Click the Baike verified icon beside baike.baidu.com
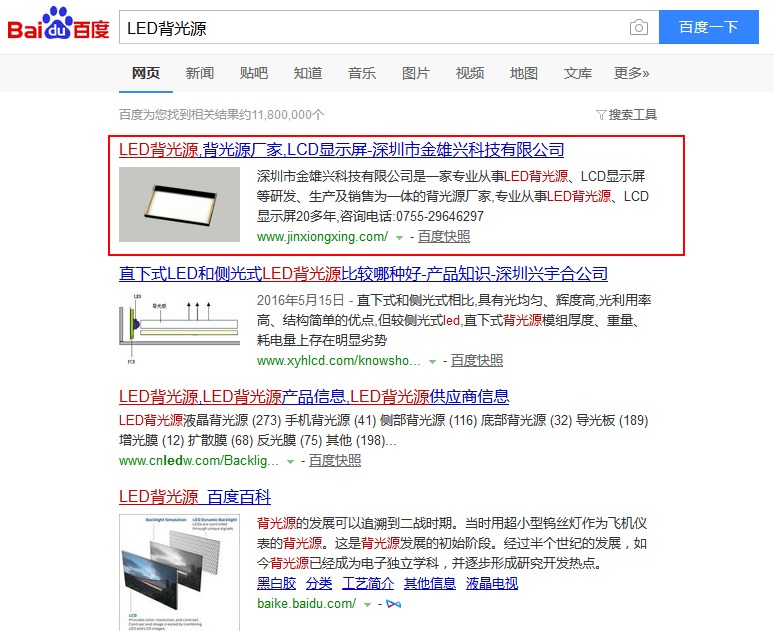Viewport: 774px width, 631px height. coord(393,604)
